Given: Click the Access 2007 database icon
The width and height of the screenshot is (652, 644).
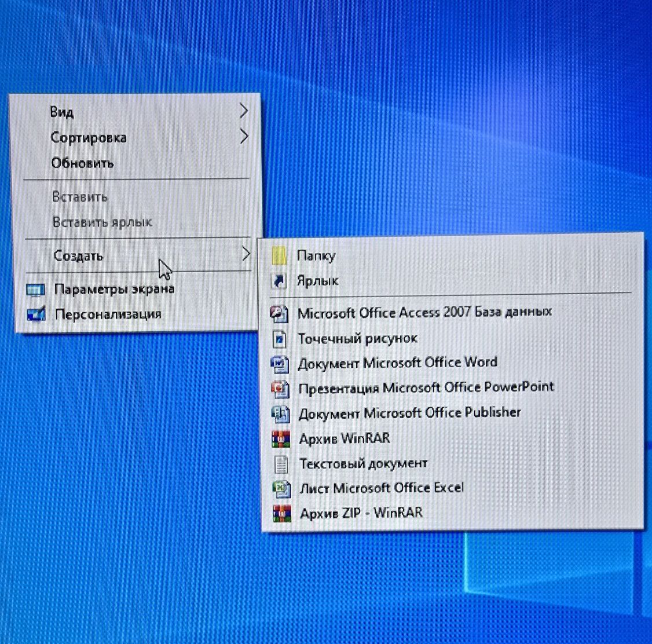Looking at the screenshot, I should pos(279,313).
